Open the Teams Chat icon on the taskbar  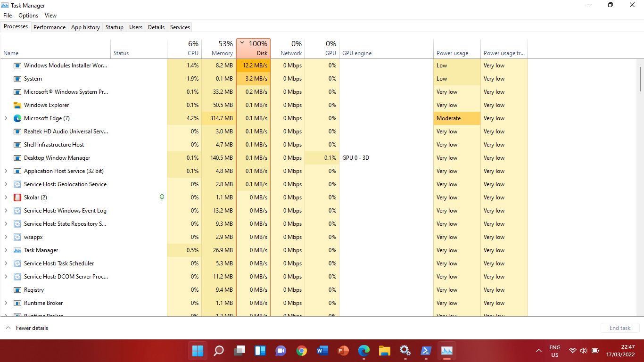tap(281, 351)
